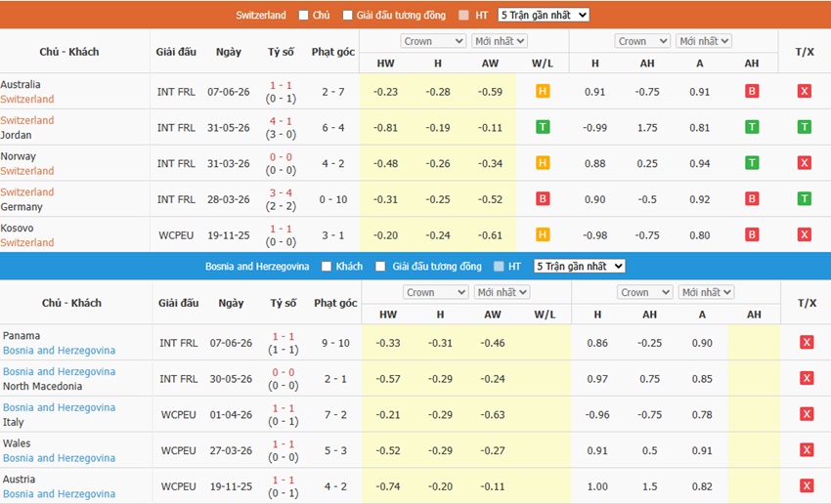This screenshot has width=831, height=504.
Task: Click the 0 - 10 corner count in Germany row
Action: tap(333, 199)
